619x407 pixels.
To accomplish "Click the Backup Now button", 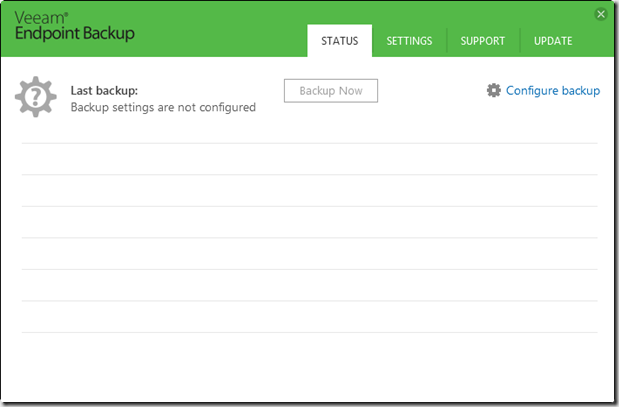I will click(x=331, y=91).
